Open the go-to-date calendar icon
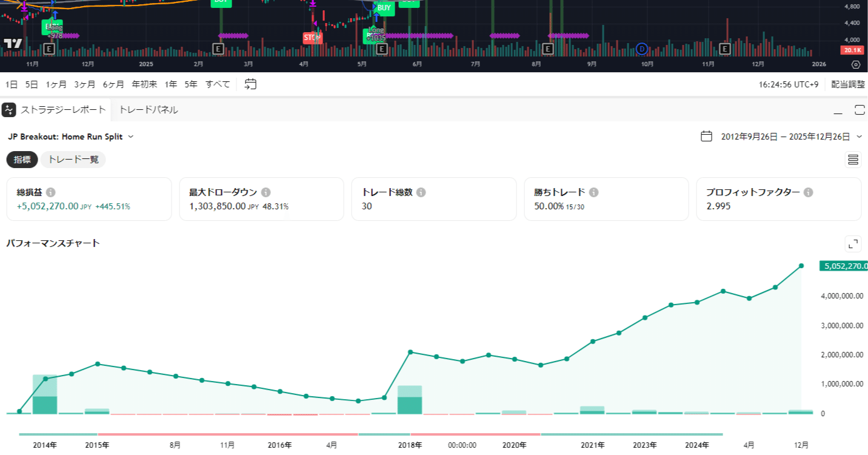 251,84
